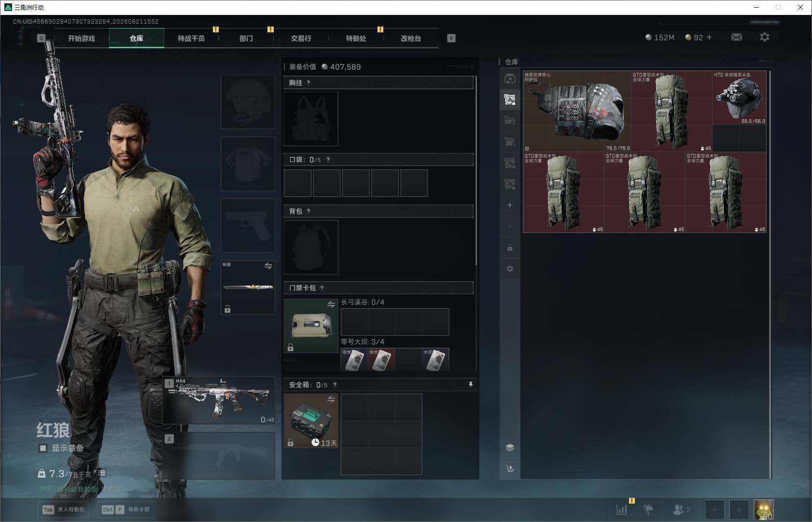Click the empty chest rig slot
The image size is (812, 522).
311,119
